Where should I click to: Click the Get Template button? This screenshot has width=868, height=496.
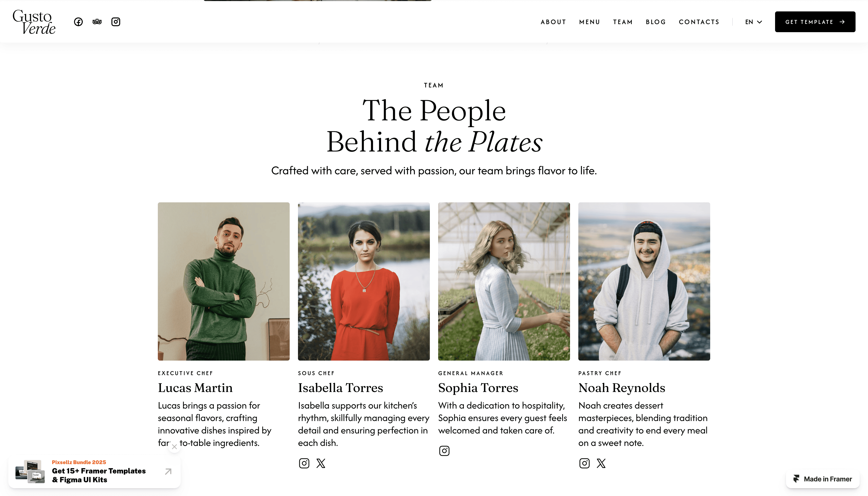point(815,22)
